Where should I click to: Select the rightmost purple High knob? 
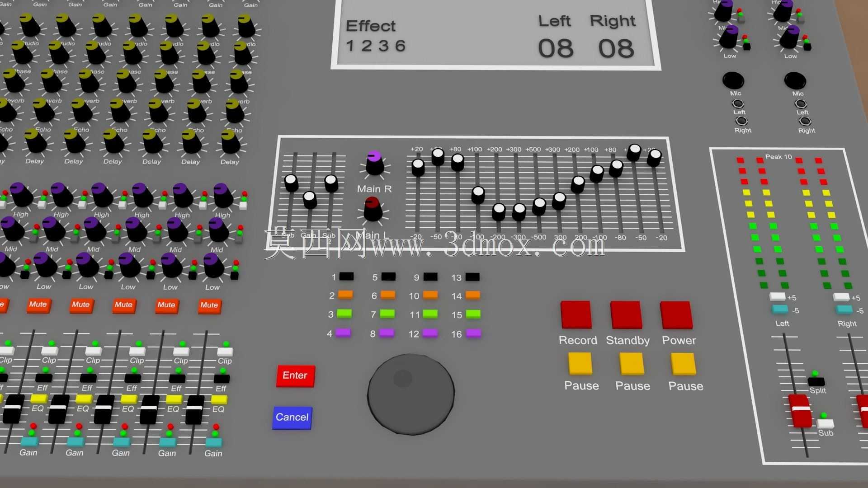coord(223,196)
